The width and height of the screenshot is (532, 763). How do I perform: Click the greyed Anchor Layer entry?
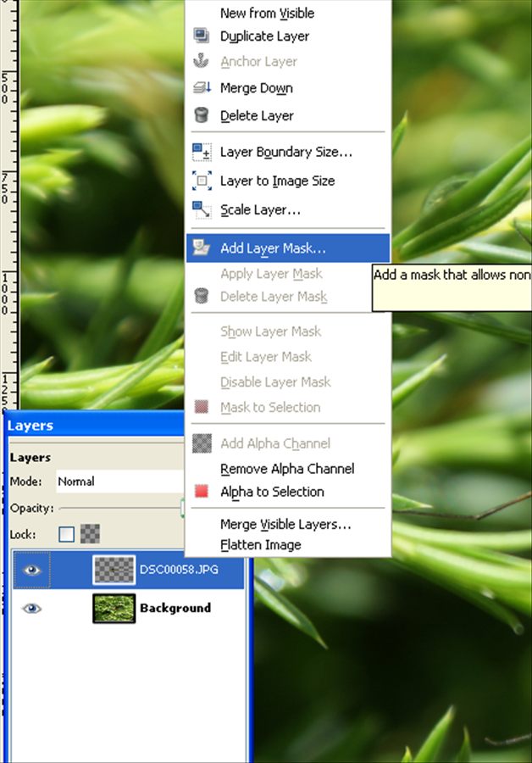(258, 61)
